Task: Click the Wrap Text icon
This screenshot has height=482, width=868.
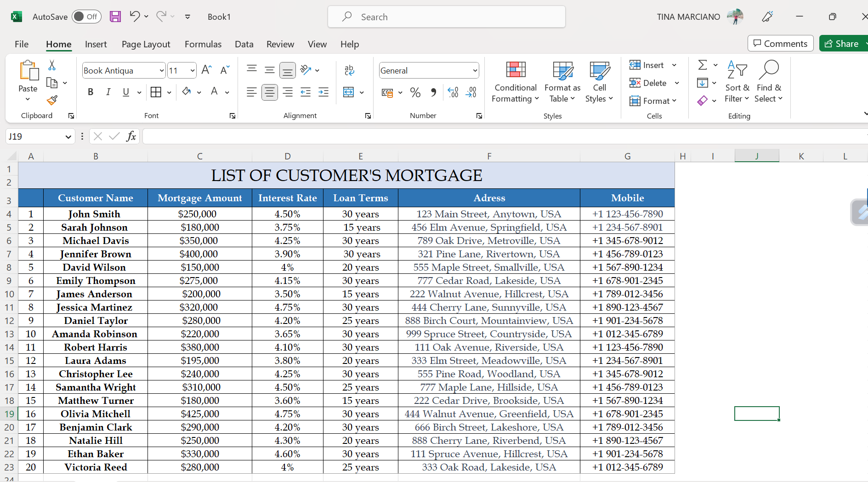Action: 349,70
